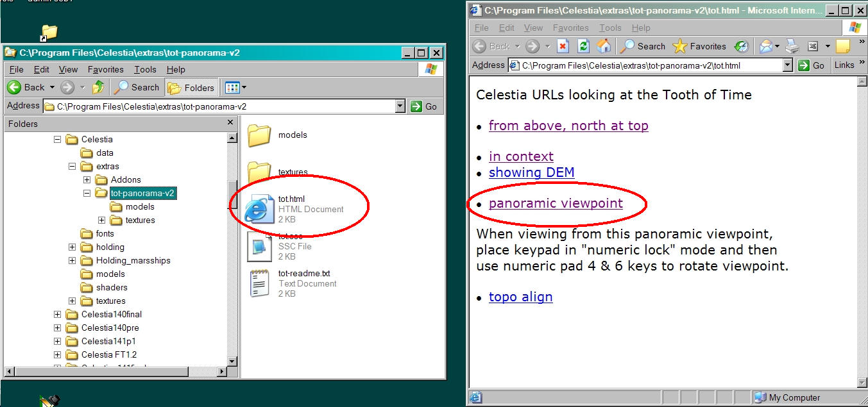Screen dimensions: 868x407
Task: Expand the Celestia FT1.2 folder in the tree
Action: click(x=57, y=354)
